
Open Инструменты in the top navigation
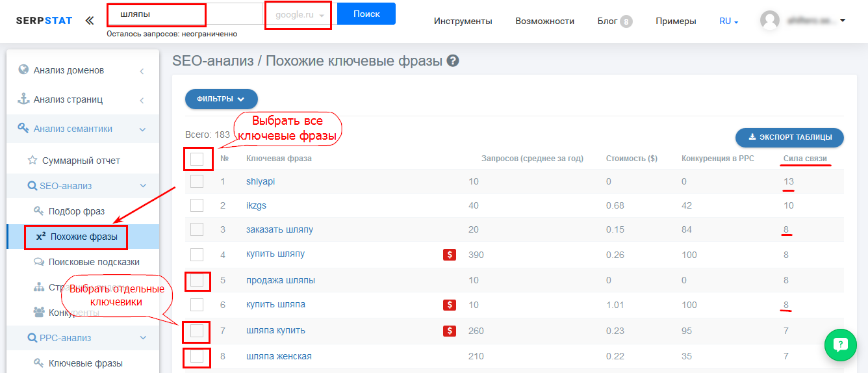pos(463,21)
